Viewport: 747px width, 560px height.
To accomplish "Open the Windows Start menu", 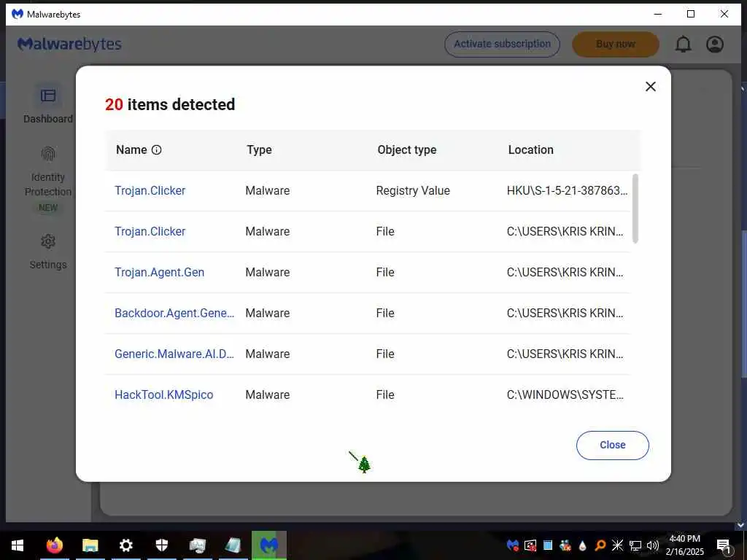I will pos(18,545).
